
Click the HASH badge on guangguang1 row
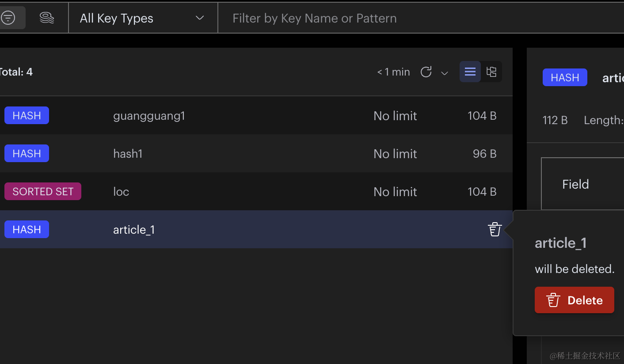tap(27, 115)
